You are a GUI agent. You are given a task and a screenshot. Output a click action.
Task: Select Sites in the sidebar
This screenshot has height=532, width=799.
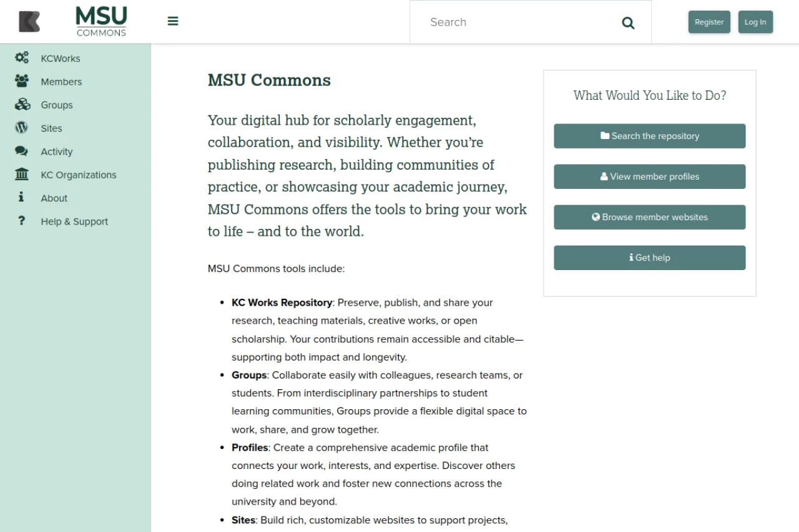click(51, 128)
